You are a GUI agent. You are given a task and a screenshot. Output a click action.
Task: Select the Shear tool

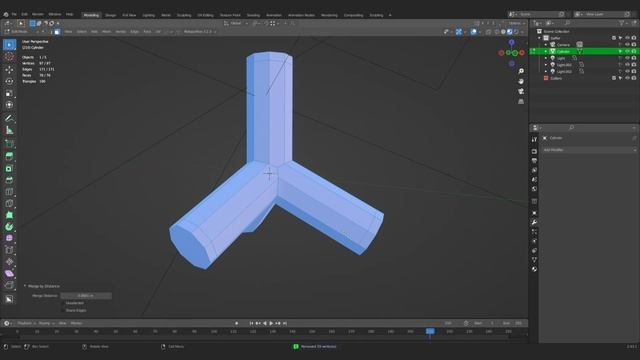click(x=9, y=273)
